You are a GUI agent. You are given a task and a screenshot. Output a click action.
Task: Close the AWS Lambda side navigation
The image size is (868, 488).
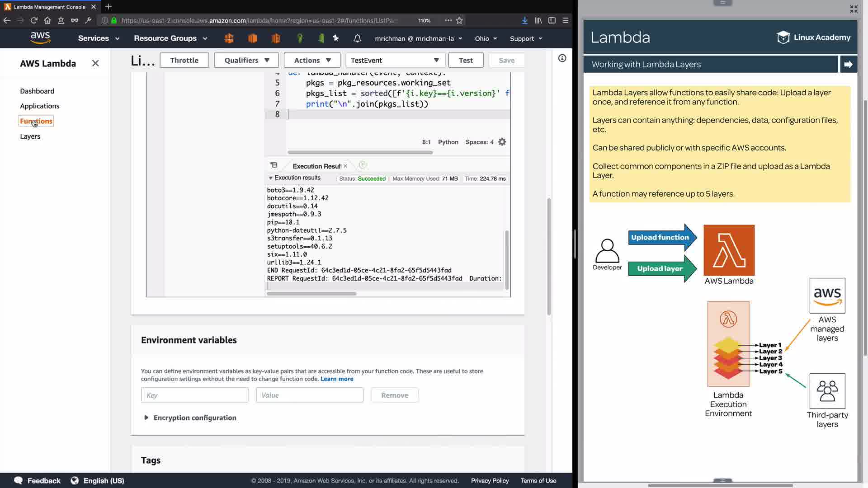[x=95, y=63]
